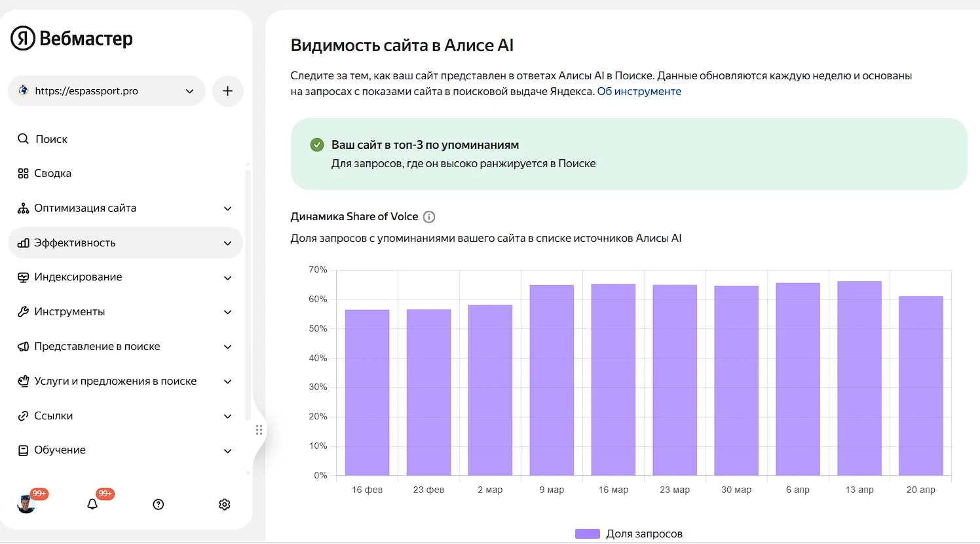Toggle the Доля запросов legend swatch
Image resolution: width=980 pixels, height=544 pixels.
(x=588, y=534)
